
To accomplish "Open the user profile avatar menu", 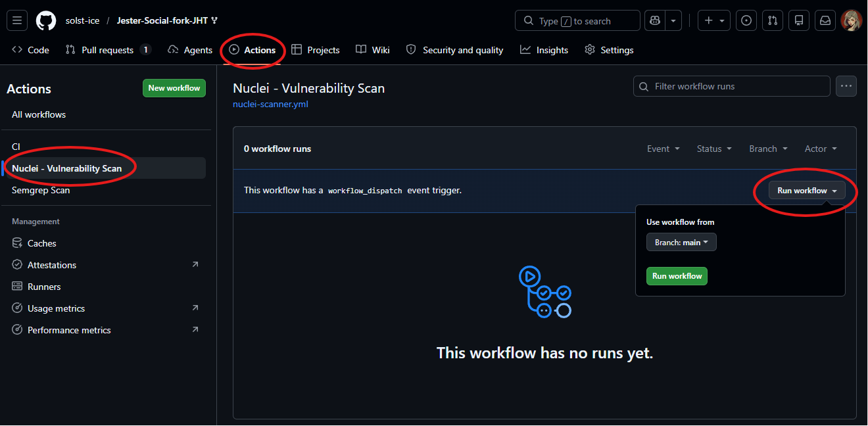I will (852, 20).
